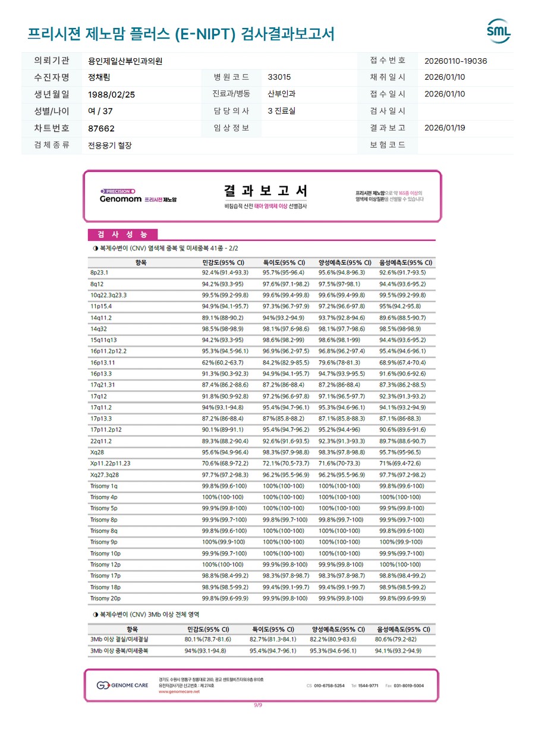Viewport: 535px width, 756px height.
Task: Select the Trisomy 17p row label
Action: (105, 575)
